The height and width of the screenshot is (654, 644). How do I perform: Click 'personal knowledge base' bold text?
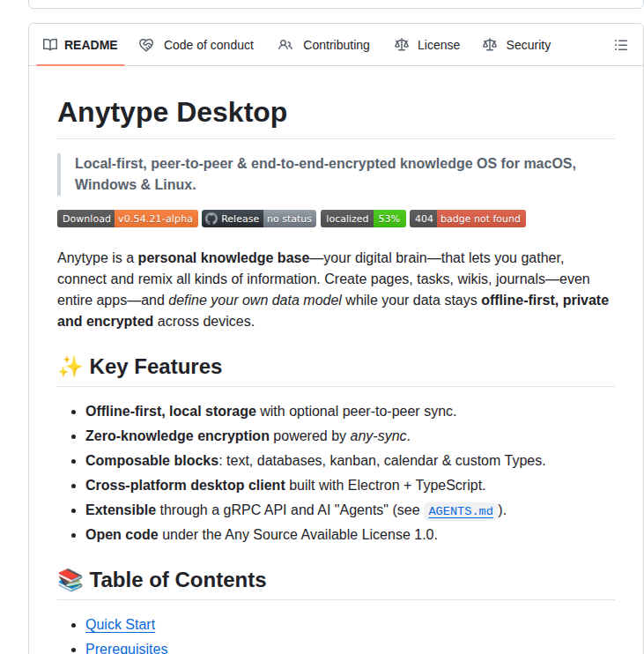coord(224,257)
